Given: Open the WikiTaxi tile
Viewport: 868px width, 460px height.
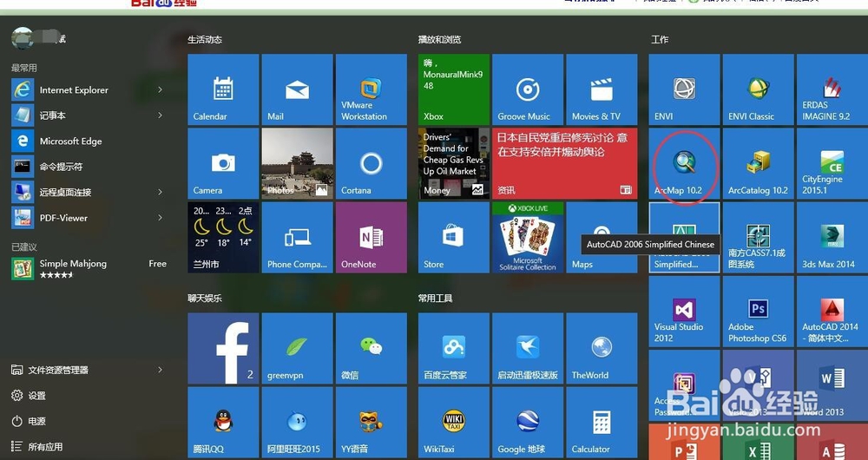Looking at the screenshot, I should (x=454, y=423).
